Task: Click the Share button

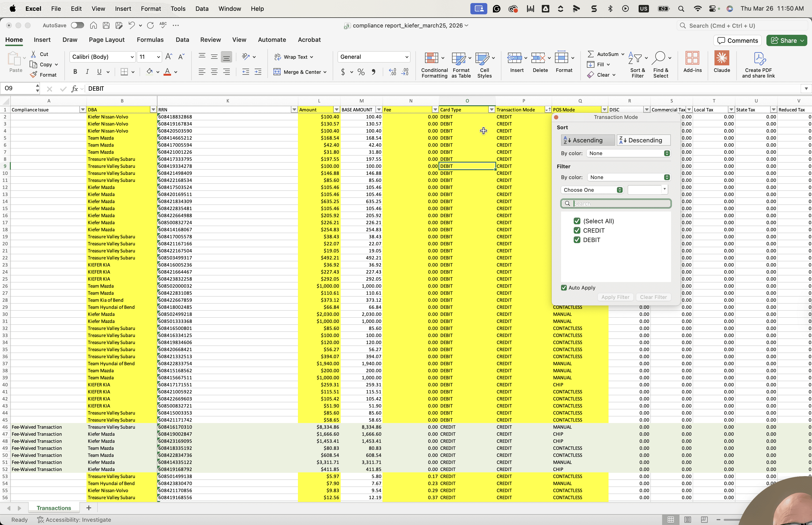Action: click(x=786, y=41)
